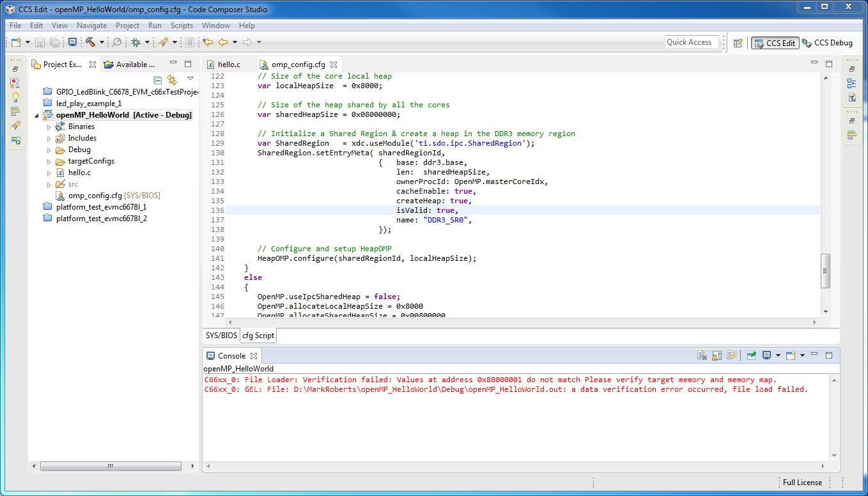Click the Open Console icon
Viewport: 868px width, 496px height.
[x=791, y=355]
